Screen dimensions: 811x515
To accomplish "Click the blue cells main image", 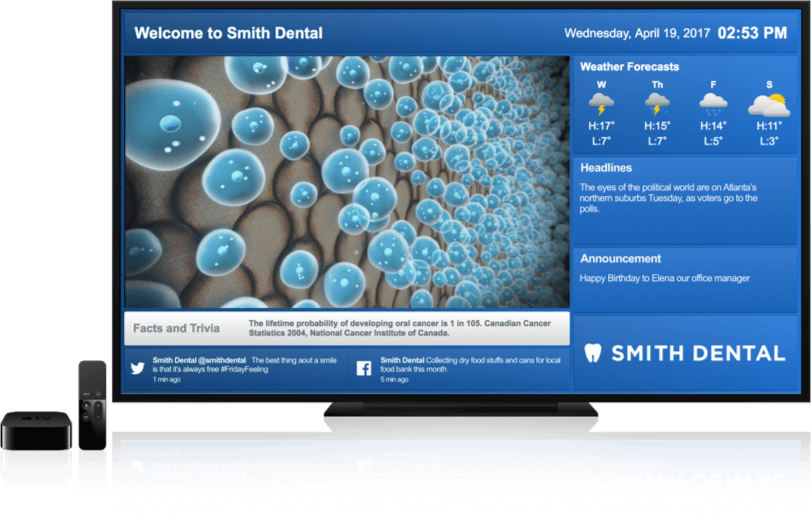I will [x=347, y=182].
